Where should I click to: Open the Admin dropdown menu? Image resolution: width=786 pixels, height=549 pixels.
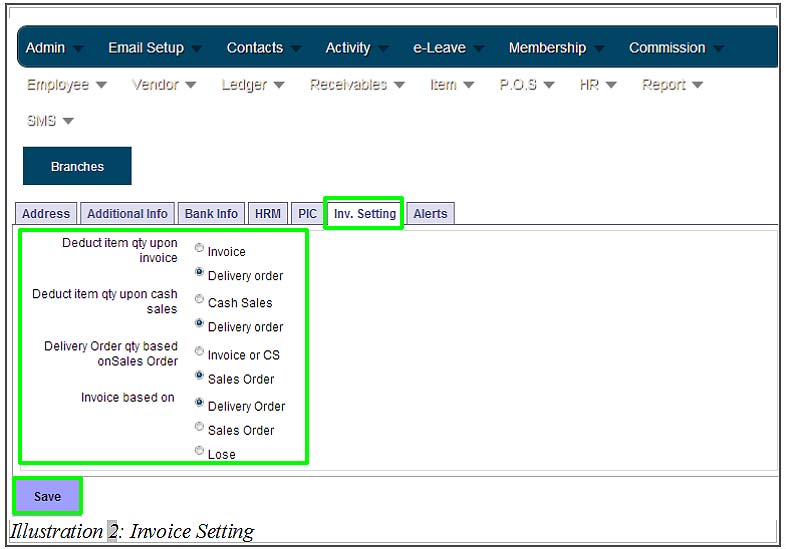[54, 48]
